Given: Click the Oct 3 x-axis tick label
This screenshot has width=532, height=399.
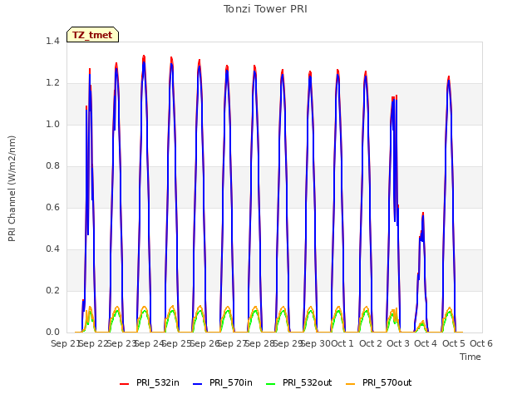Looking at the screenshot, I should (x=398, y=343).
